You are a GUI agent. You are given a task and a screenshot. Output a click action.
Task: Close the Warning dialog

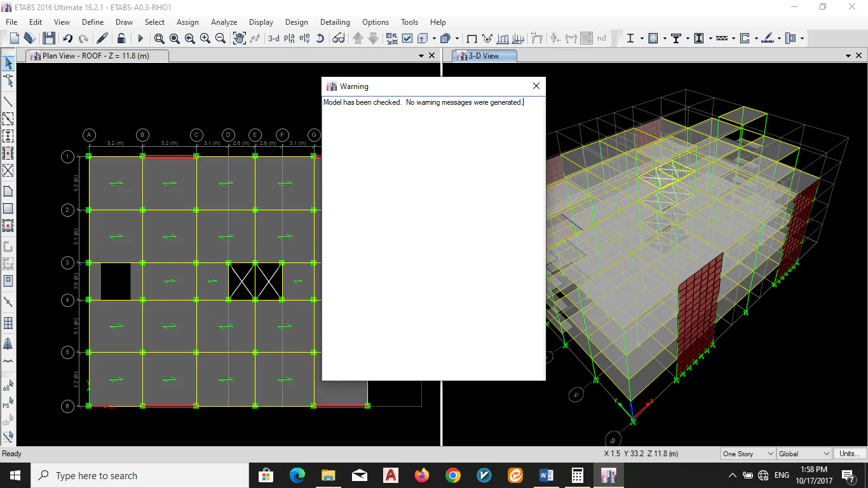tap(536, 86)
